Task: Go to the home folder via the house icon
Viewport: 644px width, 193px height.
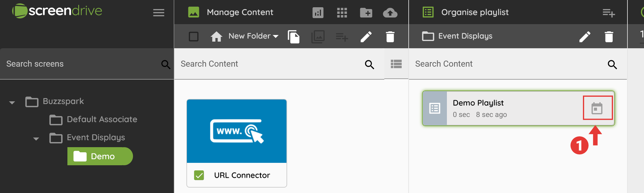Action: point(216,37)
